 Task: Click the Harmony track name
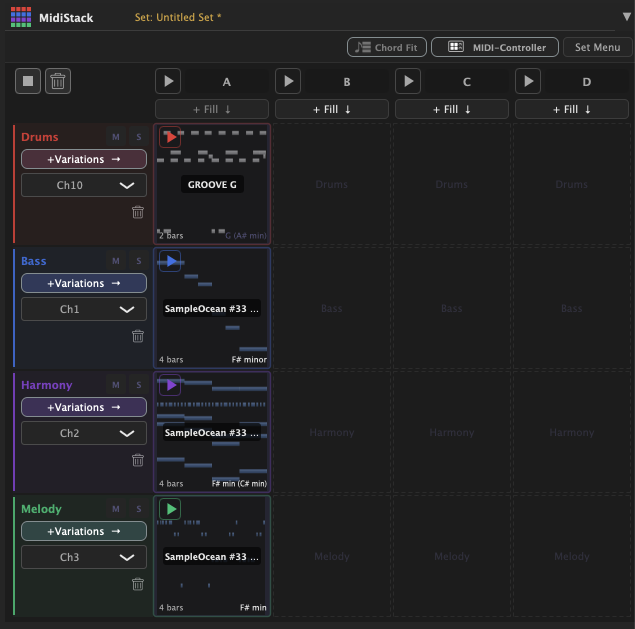(47, 385)
